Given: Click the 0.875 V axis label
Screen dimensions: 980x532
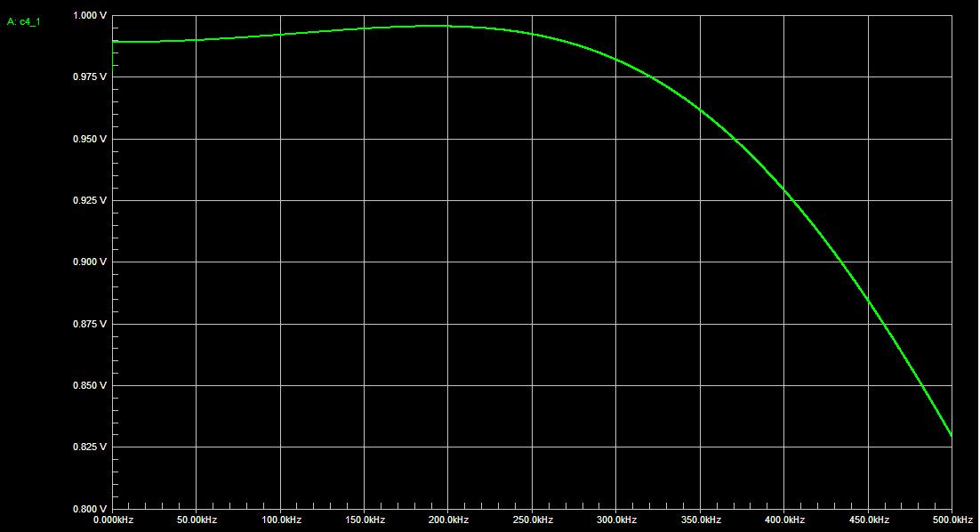Looking at the screenshot, I should (90, 323).
